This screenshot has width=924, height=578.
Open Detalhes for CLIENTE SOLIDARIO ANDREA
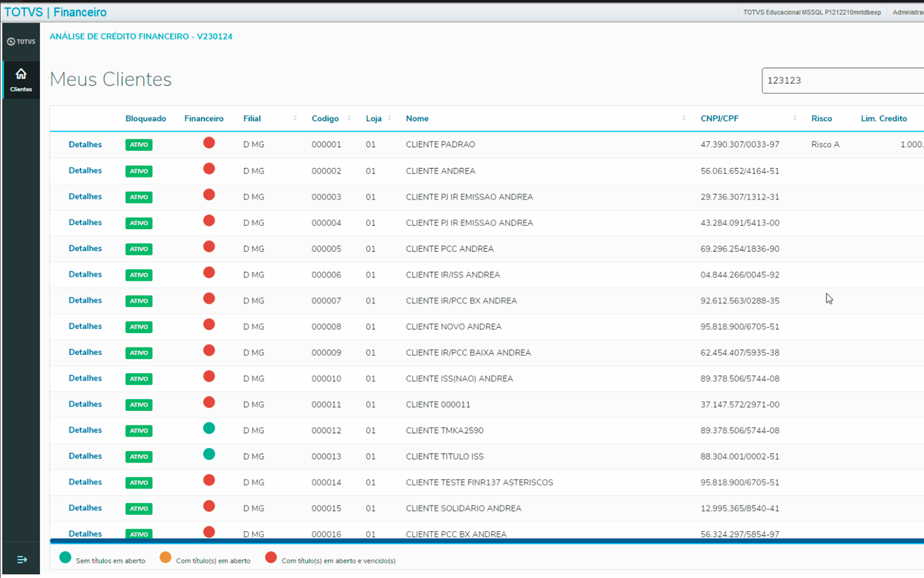85,508
